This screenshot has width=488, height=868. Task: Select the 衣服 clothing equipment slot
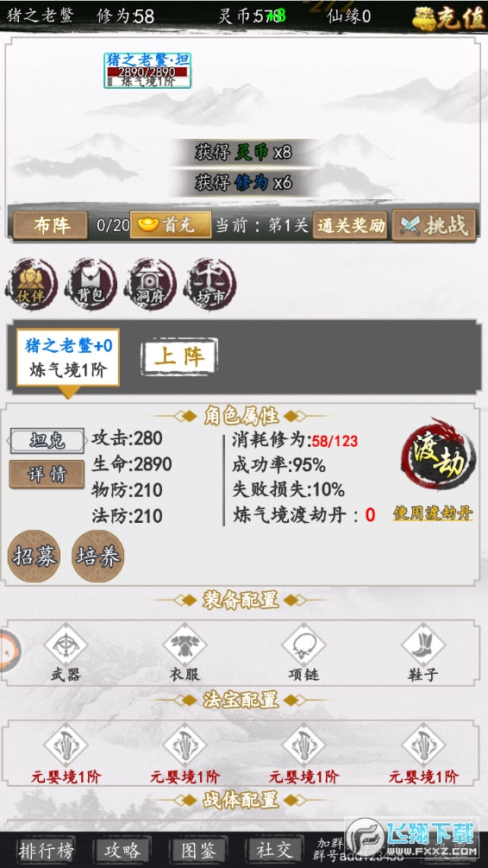tap(185, 652)
